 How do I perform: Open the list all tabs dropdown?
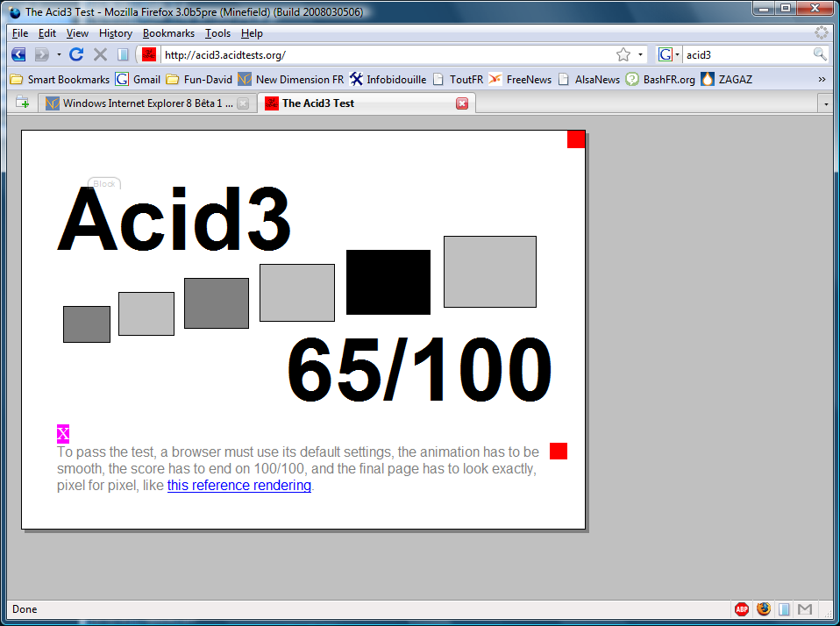point(826,103)
